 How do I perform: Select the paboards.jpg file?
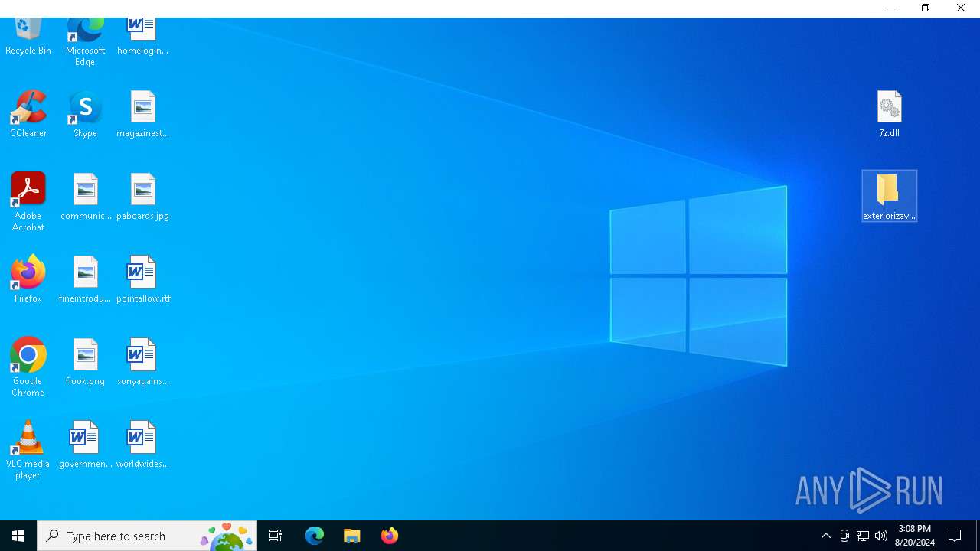(x=142, y=197)
